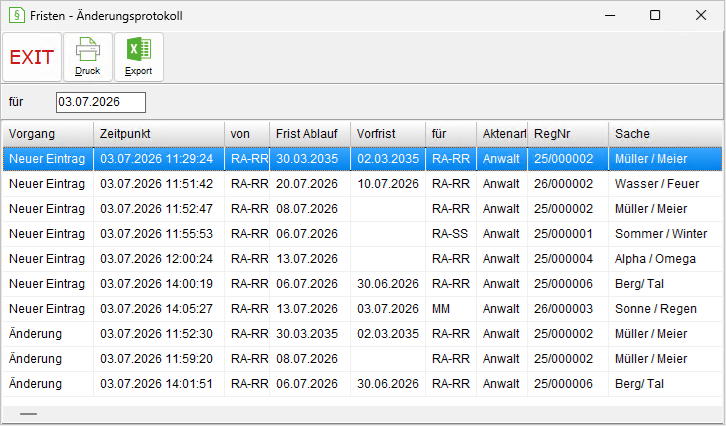
Task: Click the von column header
Action: (x=247, y=134)
